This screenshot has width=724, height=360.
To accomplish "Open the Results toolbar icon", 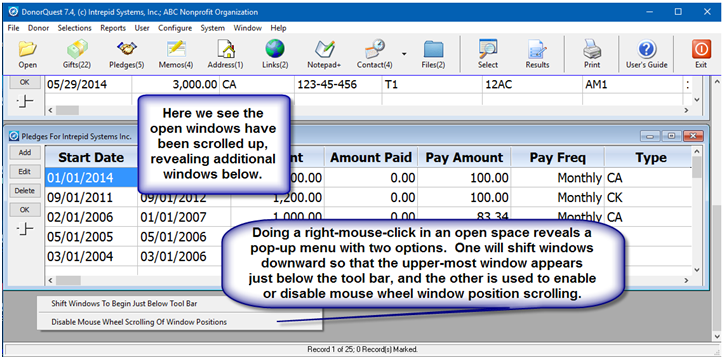I will coord(537,54).
